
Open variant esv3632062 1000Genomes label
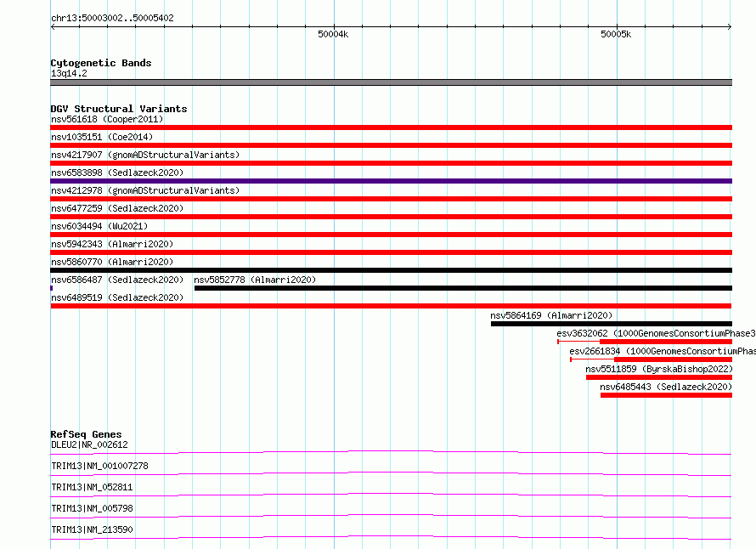(656, 333)
